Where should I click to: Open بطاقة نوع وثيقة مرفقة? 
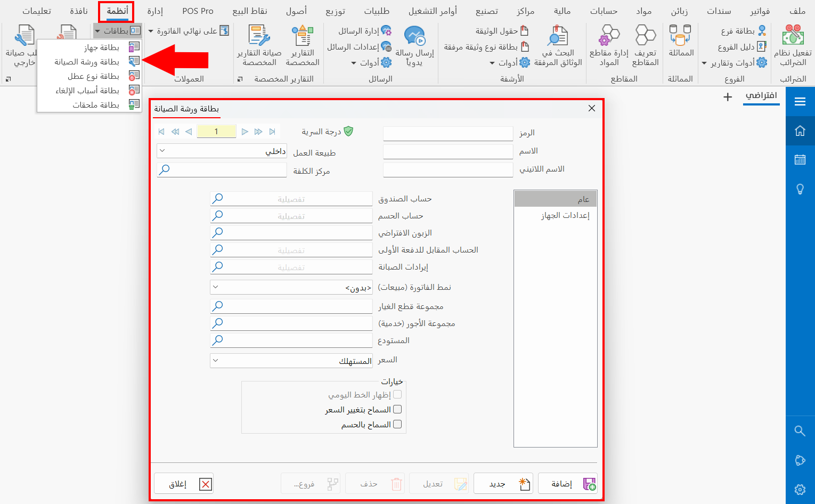[487, 47]
